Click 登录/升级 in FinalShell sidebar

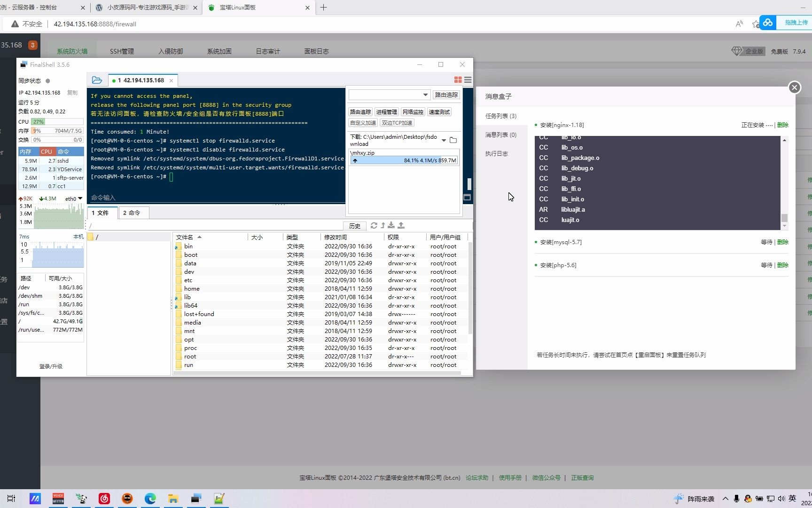(x=51, y=366)
